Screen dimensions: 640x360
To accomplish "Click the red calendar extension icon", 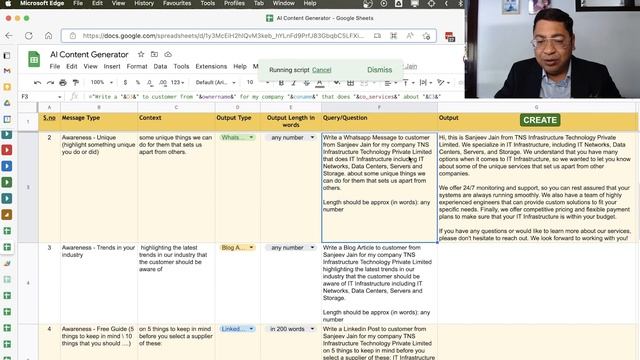I will 450,37.
